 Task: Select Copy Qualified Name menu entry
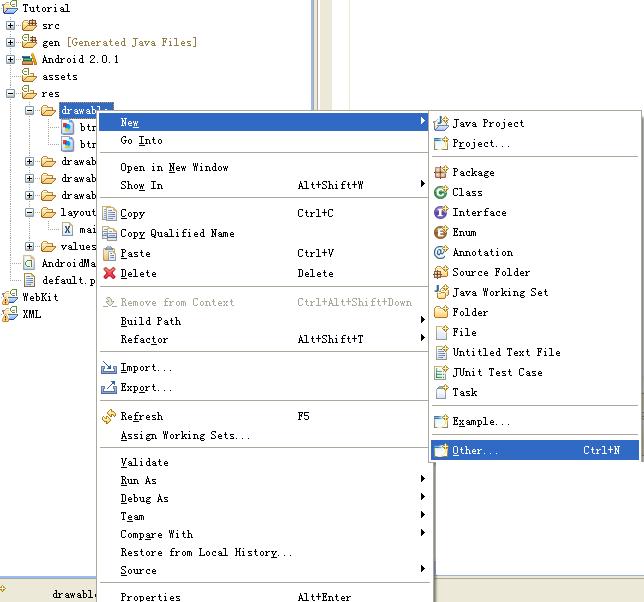pos(177,233)
